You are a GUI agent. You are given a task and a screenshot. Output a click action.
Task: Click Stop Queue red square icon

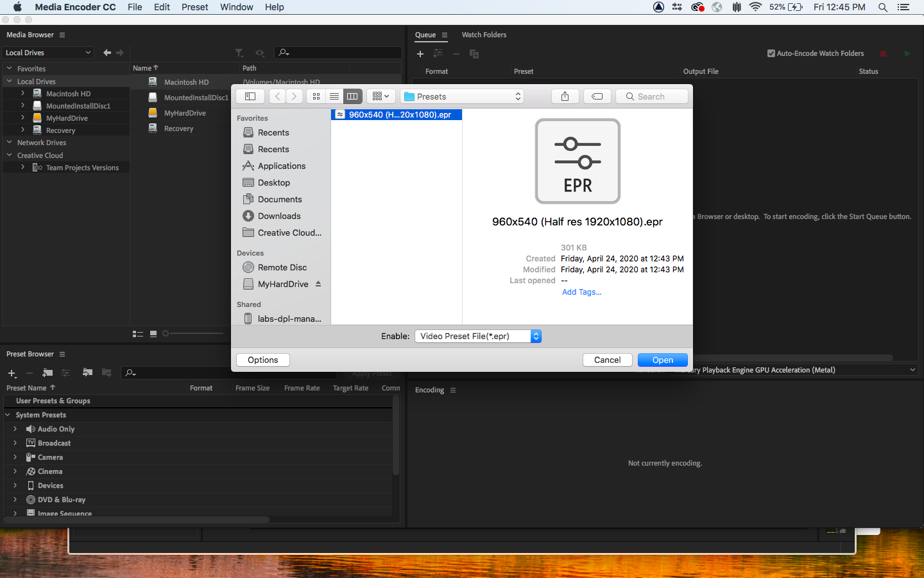point(884,54)
